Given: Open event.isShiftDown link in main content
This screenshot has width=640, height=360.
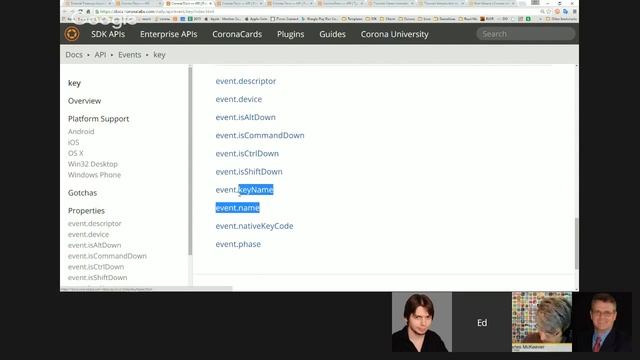Looking at the screenshot, I should click(x=249, y=171).
